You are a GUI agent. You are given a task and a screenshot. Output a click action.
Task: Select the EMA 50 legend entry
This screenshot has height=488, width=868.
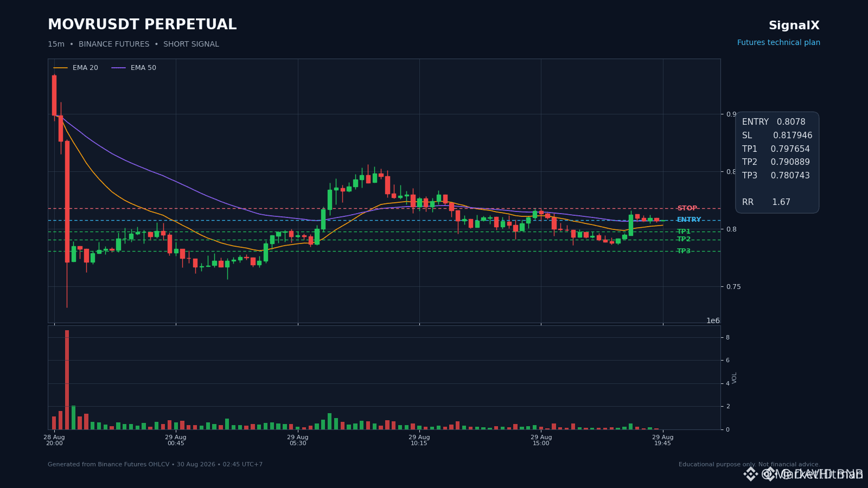[134, 68]
